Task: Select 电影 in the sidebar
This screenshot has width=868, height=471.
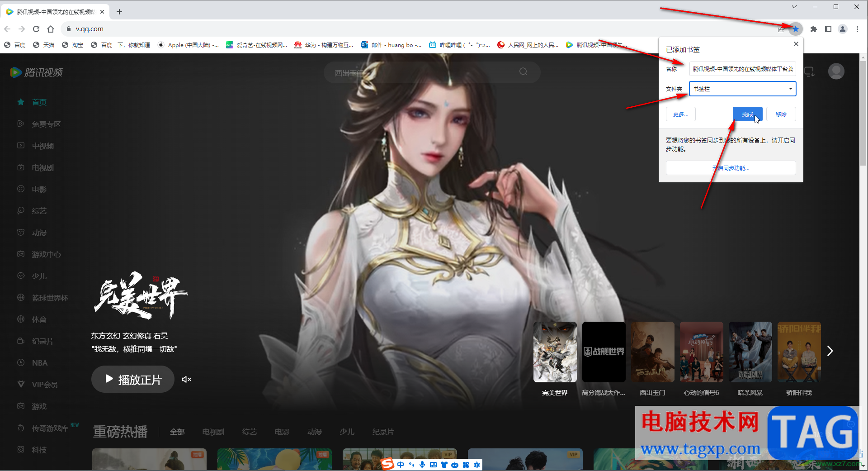Action: [x=32, y=189]
